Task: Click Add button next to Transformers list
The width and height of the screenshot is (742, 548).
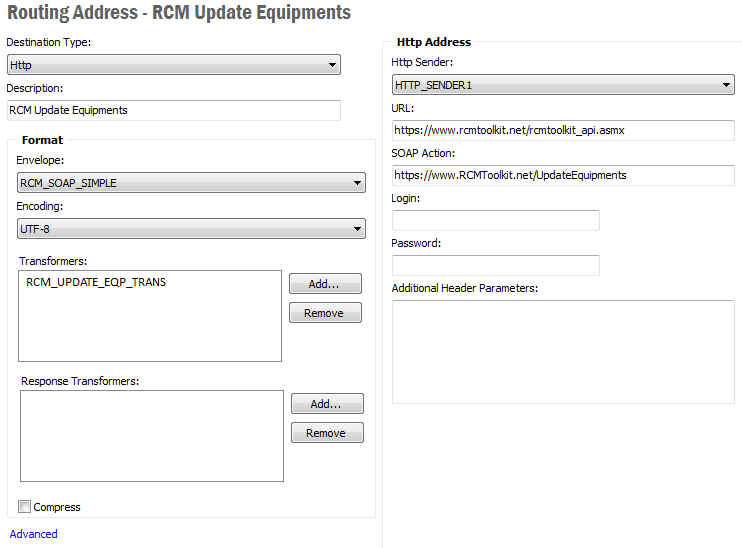Action: [x=325, y=284]
